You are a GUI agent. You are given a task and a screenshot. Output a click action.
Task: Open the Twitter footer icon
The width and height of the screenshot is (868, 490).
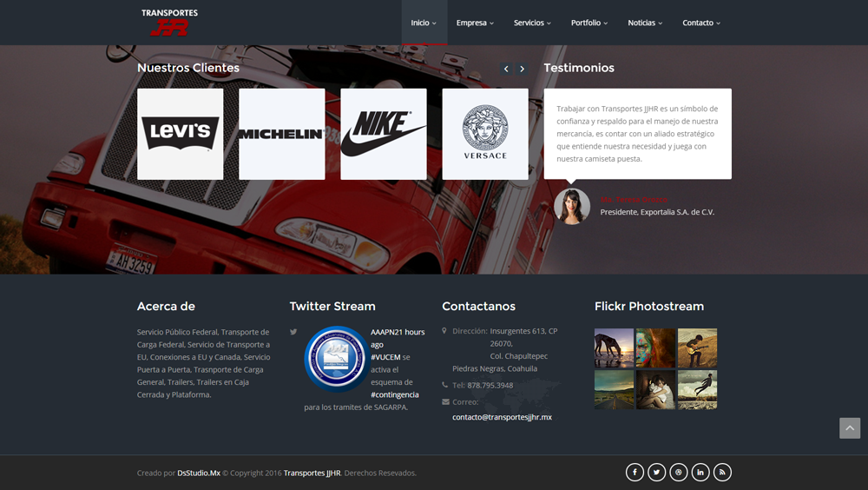[656, 473]
